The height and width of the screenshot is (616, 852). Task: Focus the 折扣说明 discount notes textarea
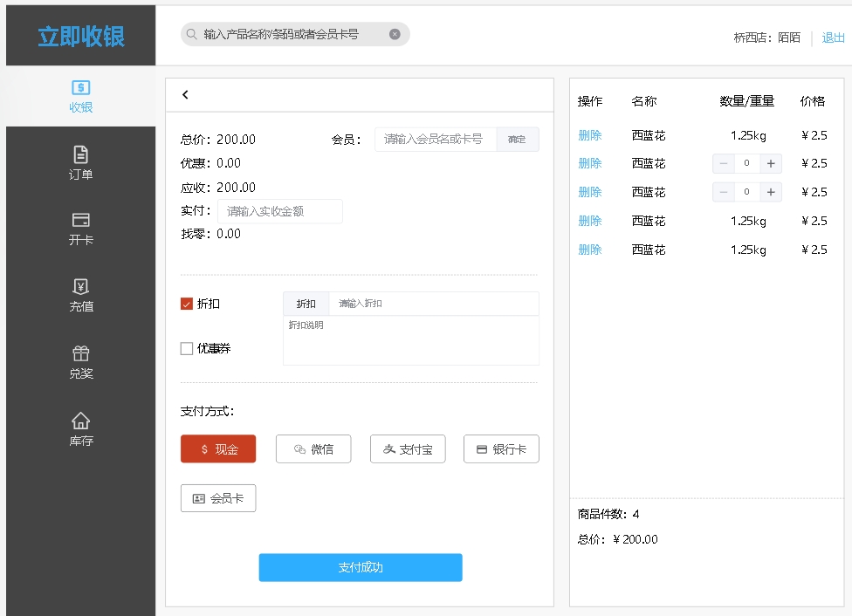(x=411, y=340)
